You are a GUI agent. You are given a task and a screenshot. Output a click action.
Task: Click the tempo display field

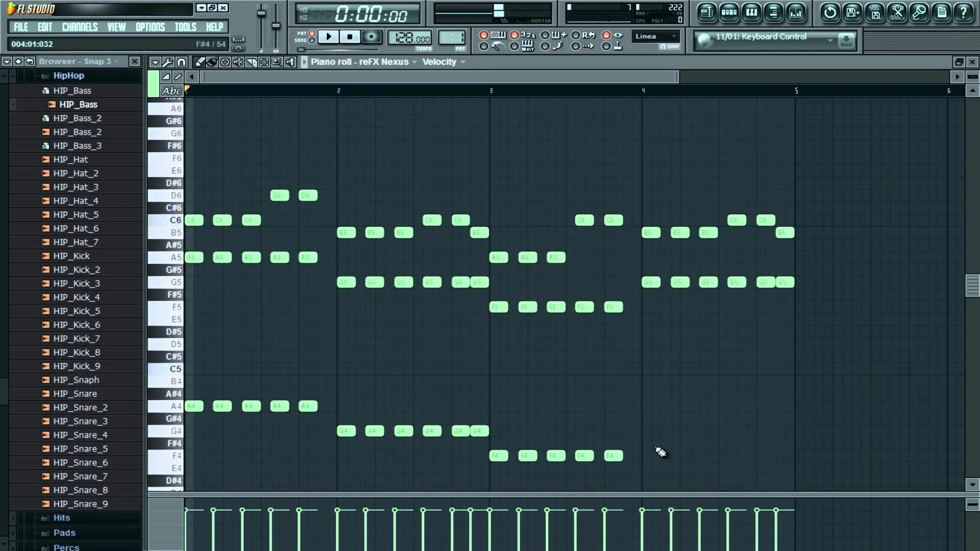tap(410, 38)
